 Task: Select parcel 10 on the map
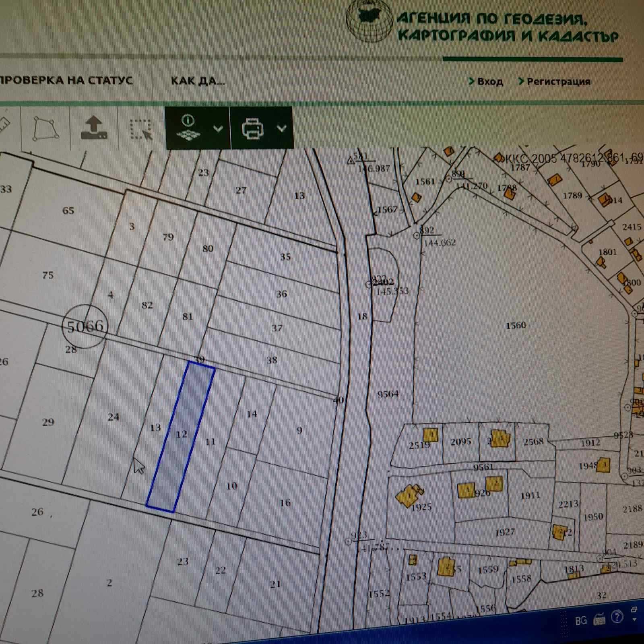(231, 486)
